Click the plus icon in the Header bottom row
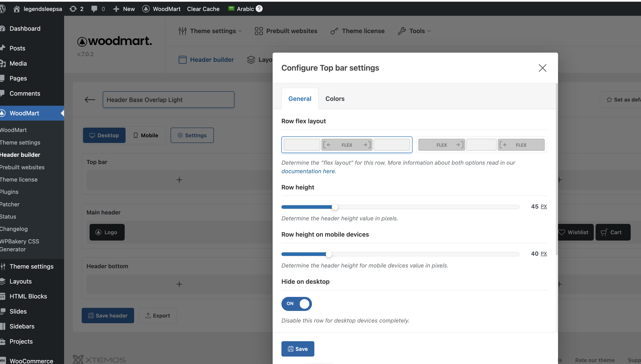Image resolution: width=641 pixels, height=364 pixels. pyautogui.click(x=179, y=284)
